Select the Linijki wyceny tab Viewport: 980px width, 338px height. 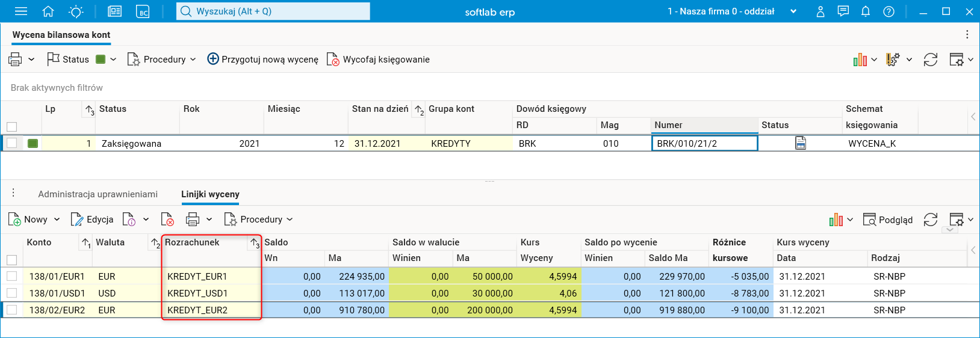coord(210,194)
